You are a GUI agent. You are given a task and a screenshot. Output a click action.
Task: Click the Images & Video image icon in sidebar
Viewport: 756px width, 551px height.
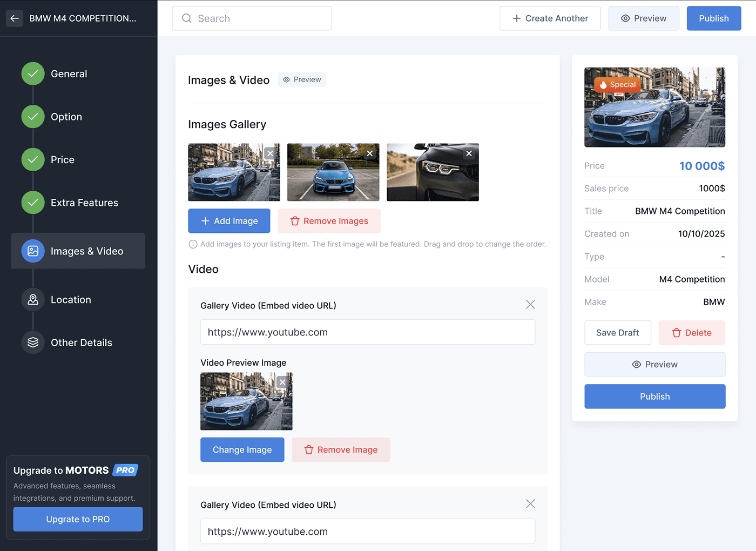point(32,251)
